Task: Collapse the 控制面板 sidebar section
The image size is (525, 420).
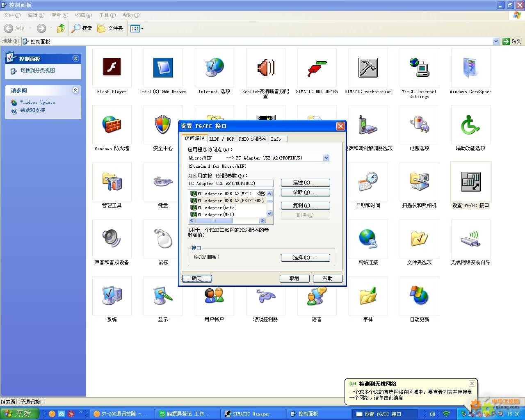Action: 75,59
